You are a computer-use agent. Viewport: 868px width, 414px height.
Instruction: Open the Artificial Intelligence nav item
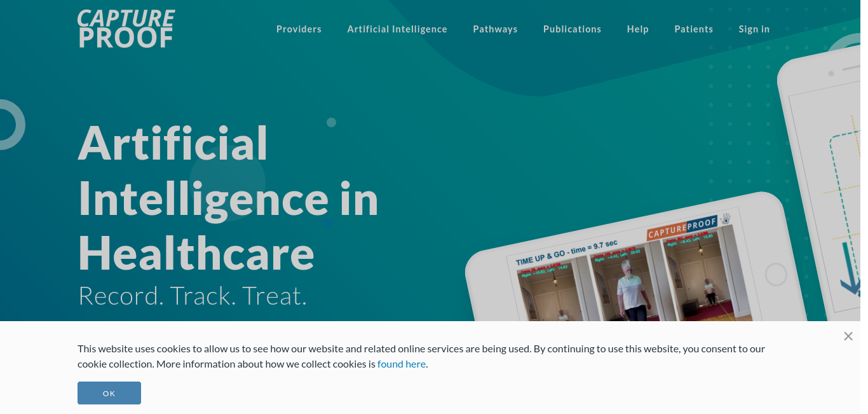(x=397, y=29)
